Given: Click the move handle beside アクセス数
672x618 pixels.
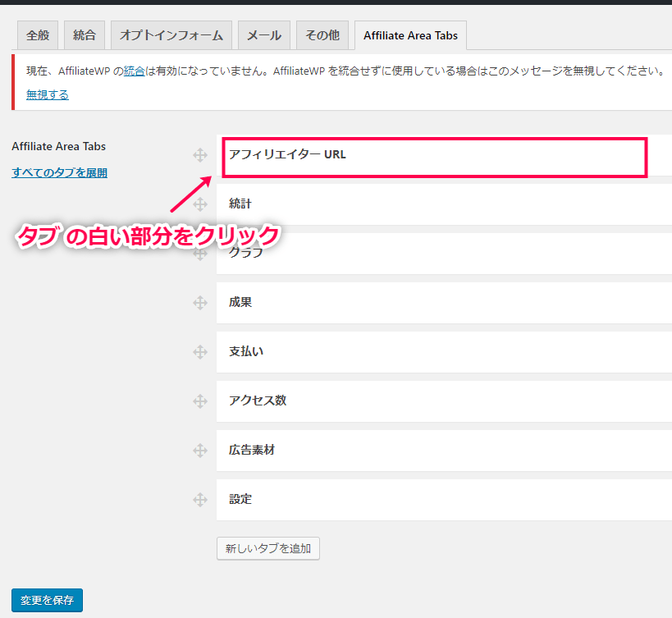Looking at the screenshot, I should (200, 401).
